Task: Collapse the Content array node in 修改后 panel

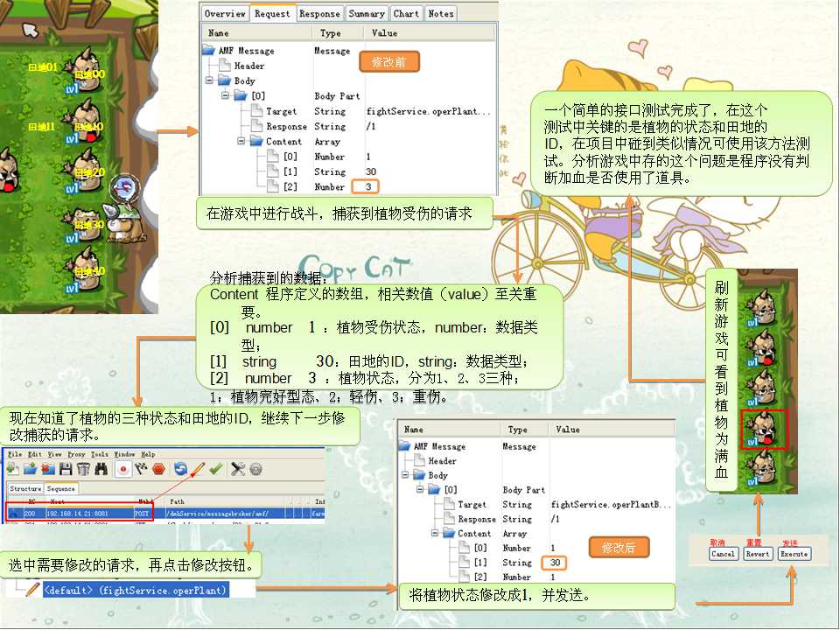Action: pos(435,533)
